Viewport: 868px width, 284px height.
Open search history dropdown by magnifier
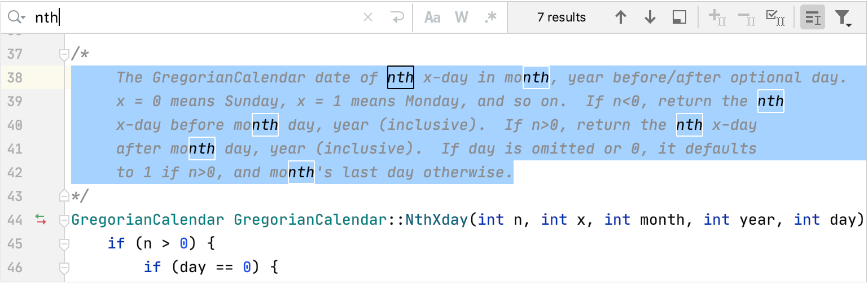pyautogui.click(x=17, y=18)
